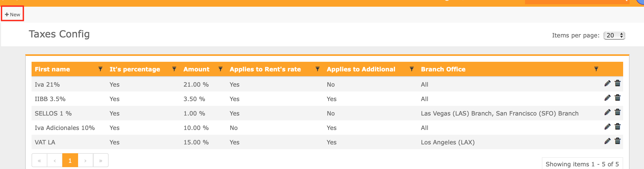
Task: Delete the Iva 21% tax row
Action: point(618,83)
